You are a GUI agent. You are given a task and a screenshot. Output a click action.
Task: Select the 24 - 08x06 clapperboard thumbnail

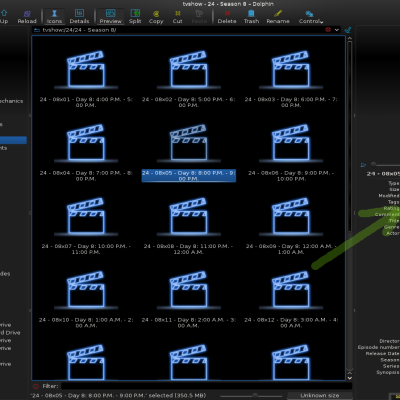coord(291,143)
